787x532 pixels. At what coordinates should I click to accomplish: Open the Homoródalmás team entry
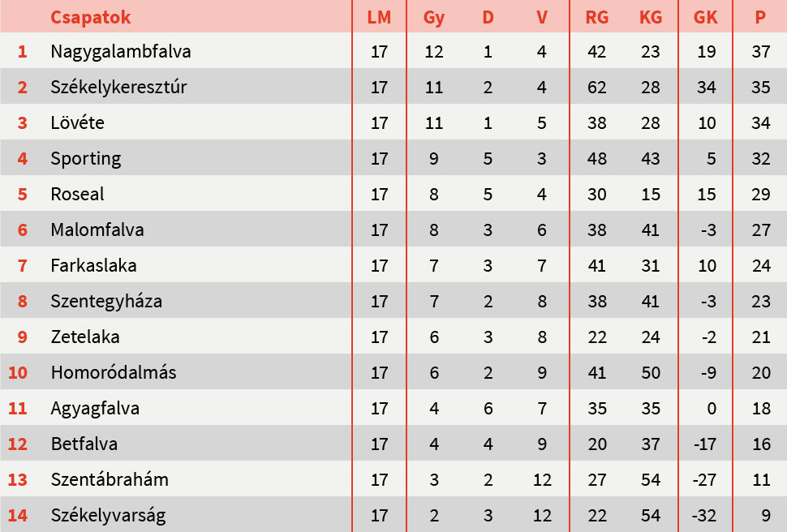point(114,373)
